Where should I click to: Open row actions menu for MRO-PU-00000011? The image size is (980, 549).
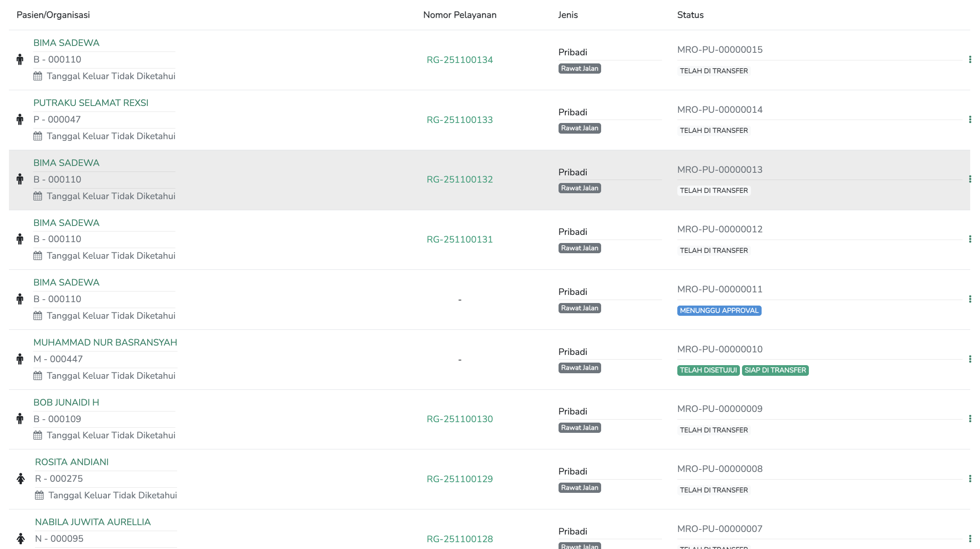(970, 299)
